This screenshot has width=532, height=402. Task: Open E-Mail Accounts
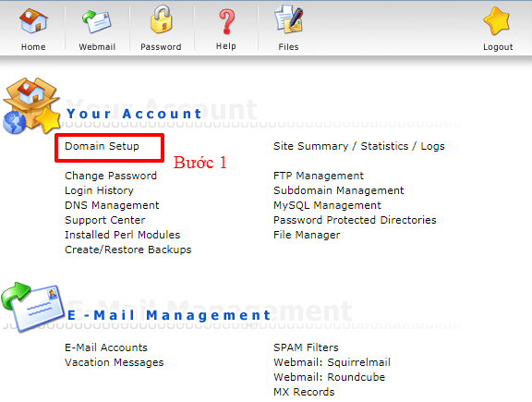pyautogui.click(x=106, y=347)
